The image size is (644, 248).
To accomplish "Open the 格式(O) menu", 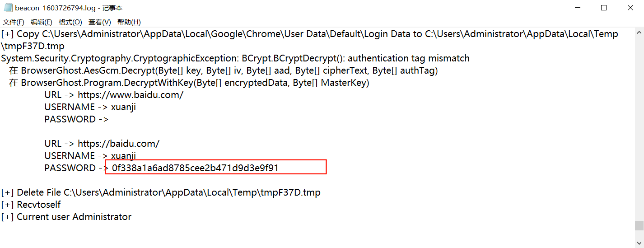I will coord(70,22).
